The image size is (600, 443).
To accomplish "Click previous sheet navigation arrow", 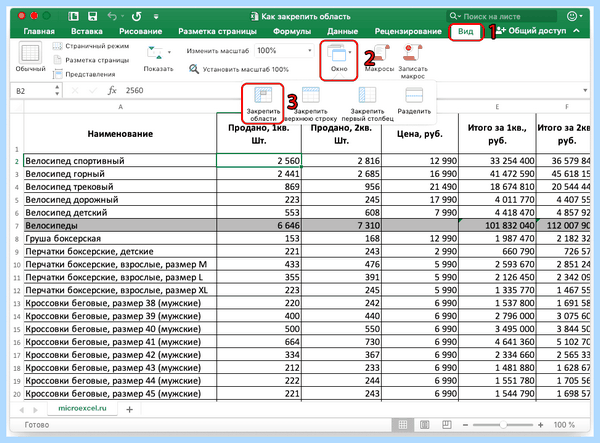I will [22, 410].
